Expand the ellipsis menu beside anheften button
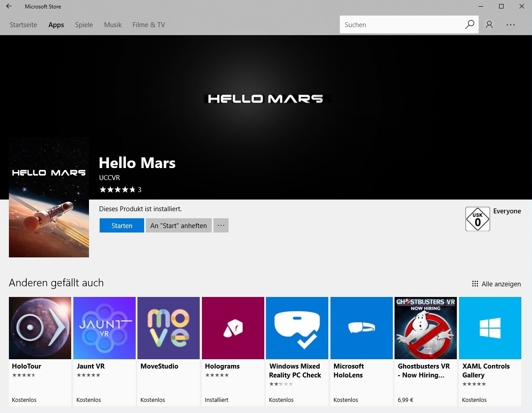Screen dimensions: 532x413 pyautogui.click(x=221, y=226)
